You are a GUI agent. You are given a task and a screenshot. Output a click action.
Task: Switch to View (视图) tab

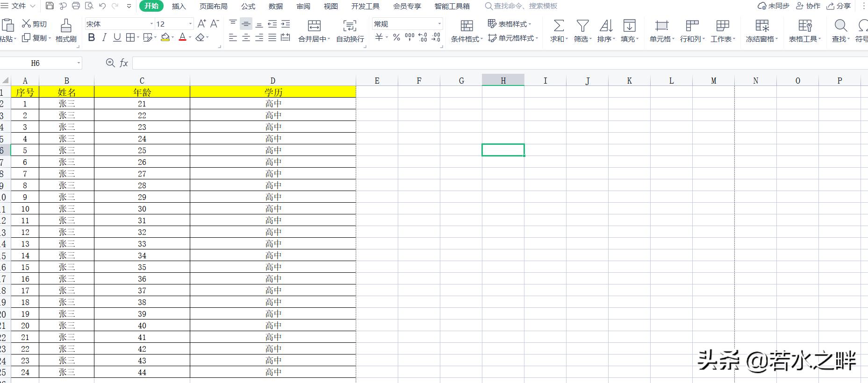pos(331,6)
